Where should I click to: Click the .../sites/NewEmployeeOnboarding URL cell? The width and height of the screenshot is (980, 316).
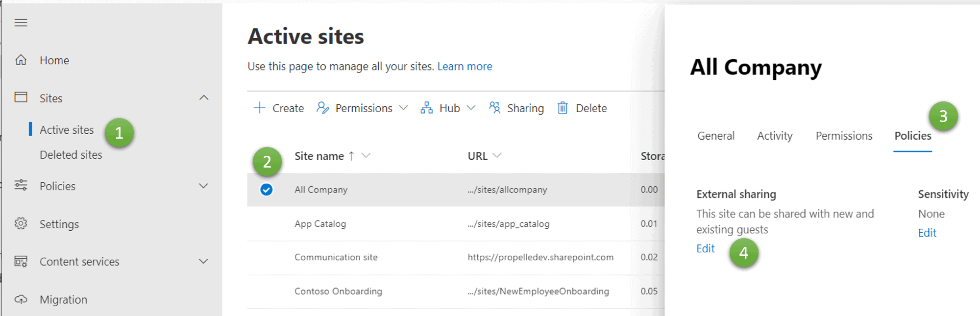click(x=538, y=291)
